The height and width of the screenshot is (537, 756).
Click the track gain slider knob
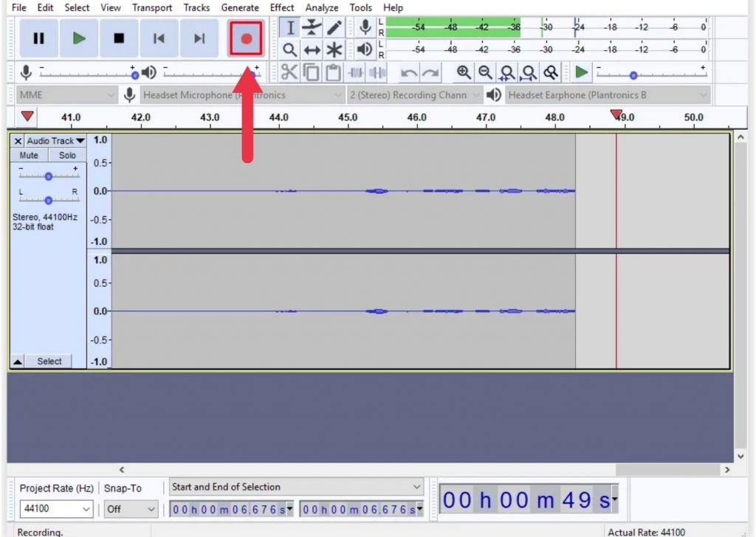[48, 177]
